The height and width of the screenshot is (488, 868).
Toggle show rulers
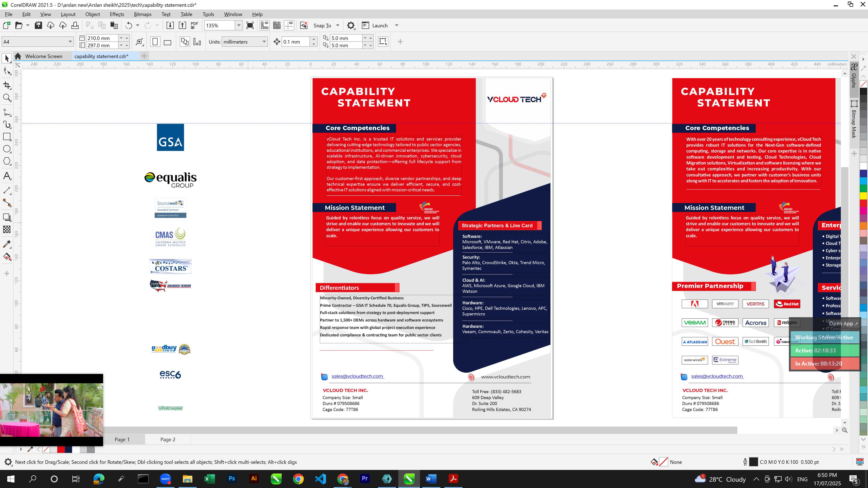[x=264, y=25]
